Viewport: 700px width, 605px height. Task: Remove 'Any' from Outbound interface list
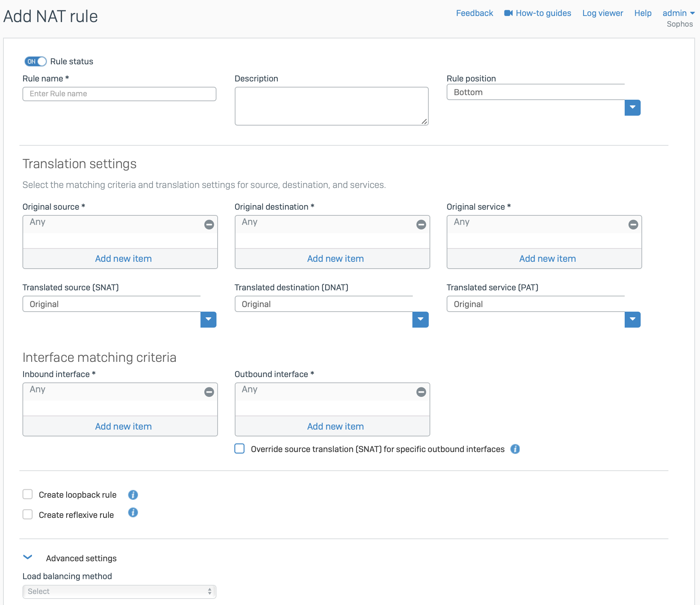(421, 392)
